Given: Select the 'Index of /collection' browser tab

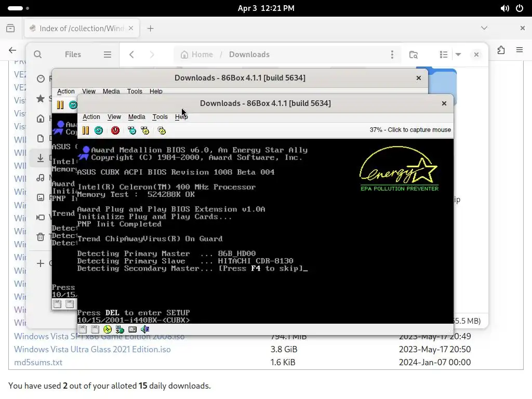Looking at the screenshot, I should point(82,28).
